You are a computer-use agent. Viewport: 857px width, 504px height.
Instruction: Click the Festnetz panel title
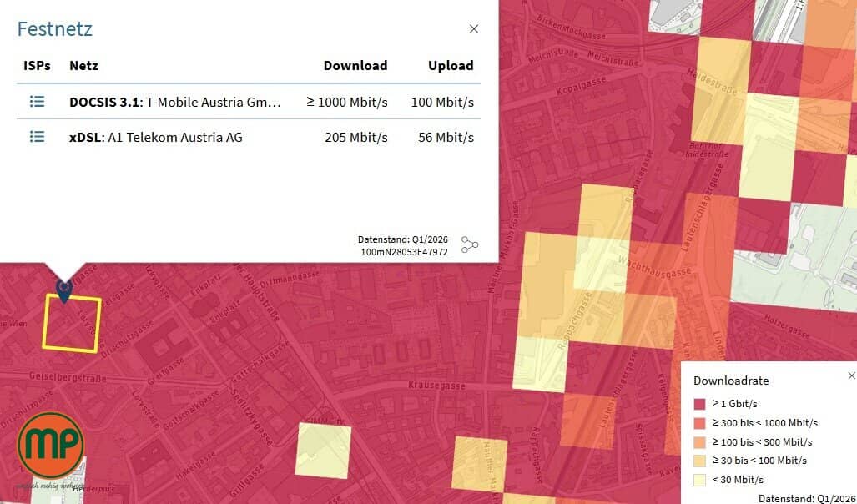click(x=54, y=29)
